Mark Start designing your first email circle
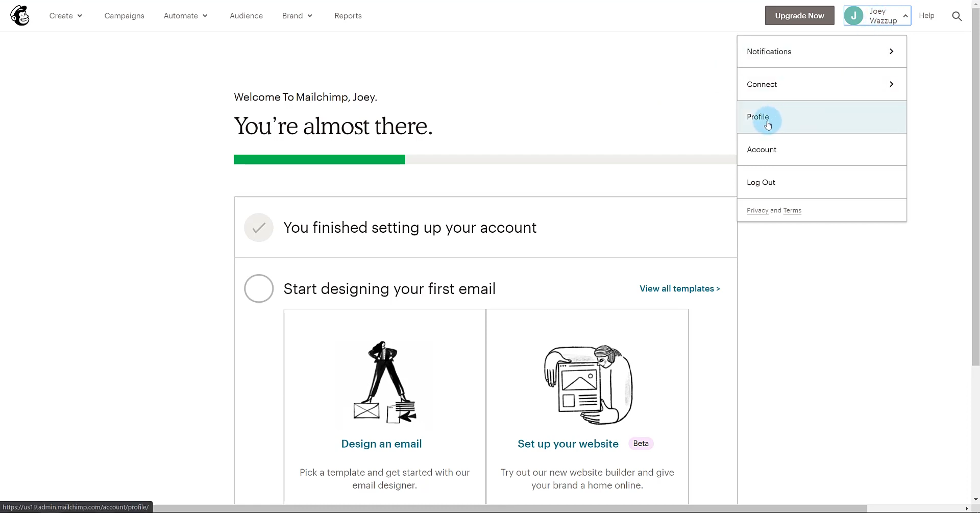Viewport: 980px width, 513px height. (259, 288)
